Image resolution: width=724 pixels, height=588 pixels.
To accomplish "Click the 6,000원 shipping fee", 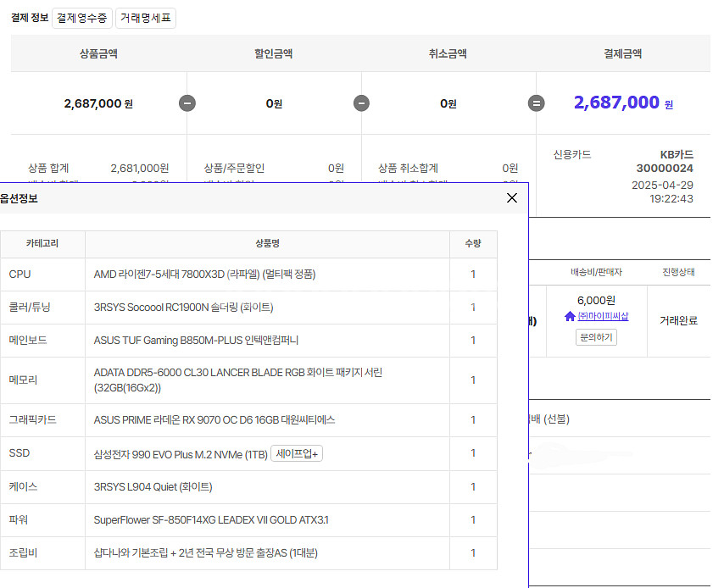I will [596, 301].
